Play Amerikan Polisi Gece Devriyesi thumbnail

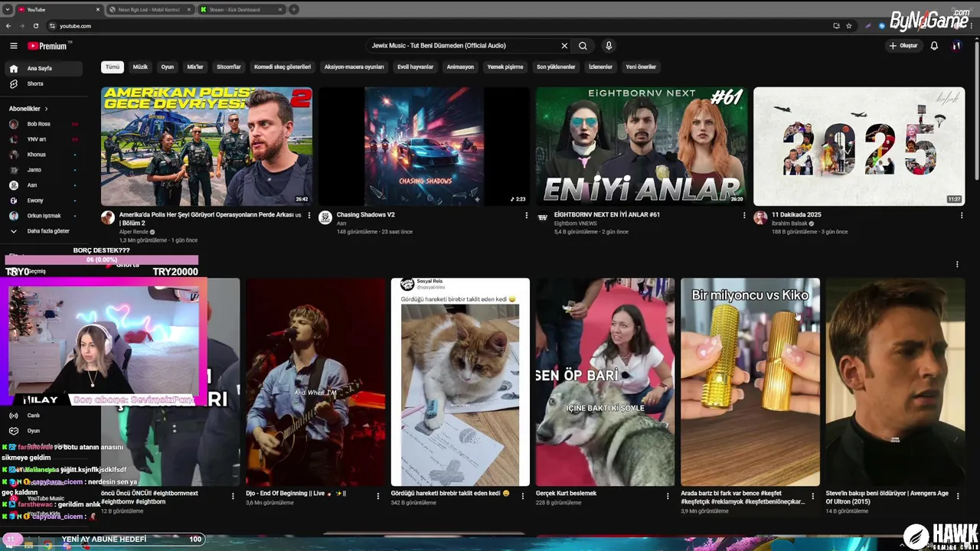click(207, 146)
